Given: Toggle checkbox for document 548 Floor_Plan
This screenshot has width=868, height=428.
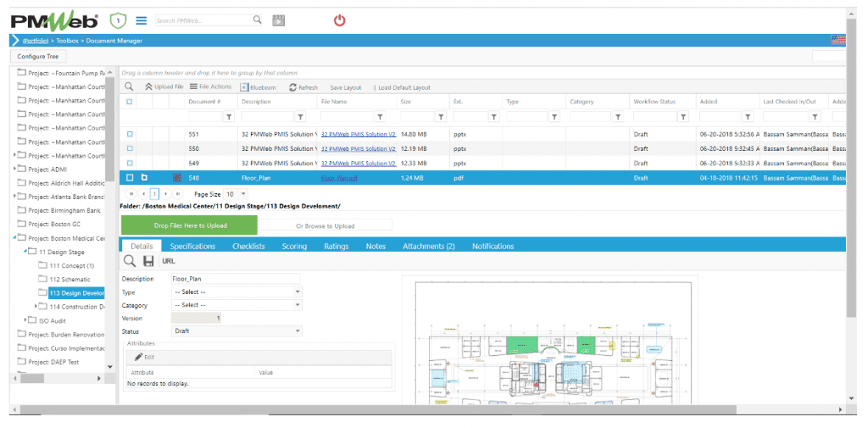Looking at the screenshot, I should point(130,178).
